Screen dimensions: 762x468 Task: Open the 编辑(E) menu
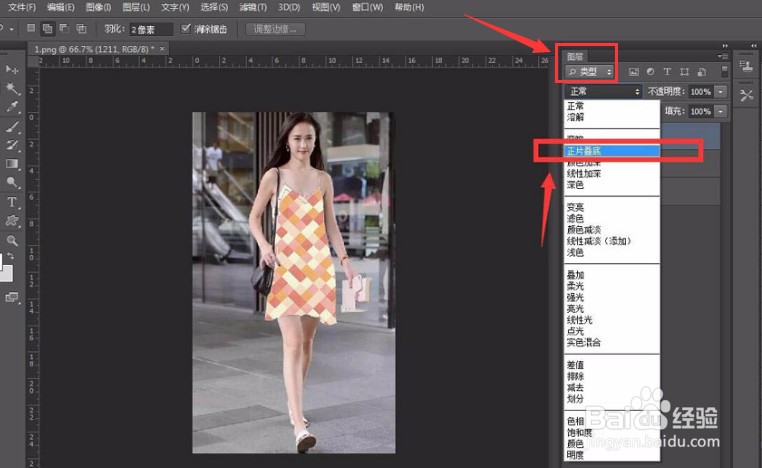click(61, 7)
